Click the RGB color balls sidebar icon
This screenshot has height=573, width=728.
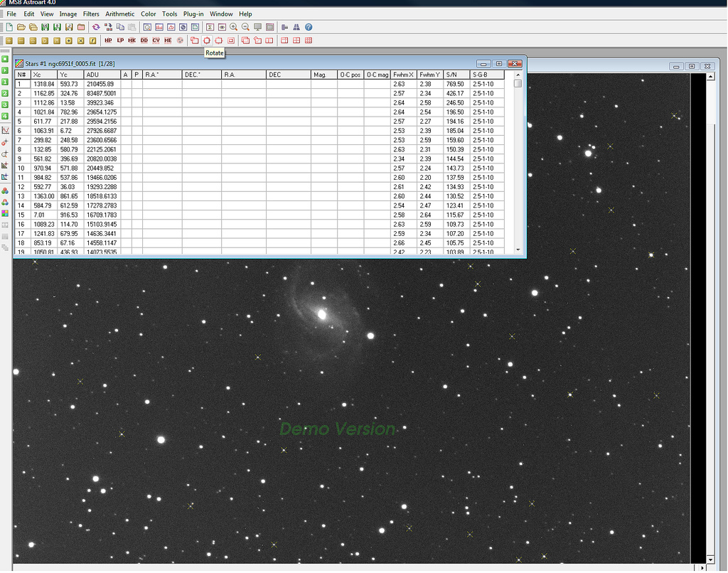(x=5, y=191)
